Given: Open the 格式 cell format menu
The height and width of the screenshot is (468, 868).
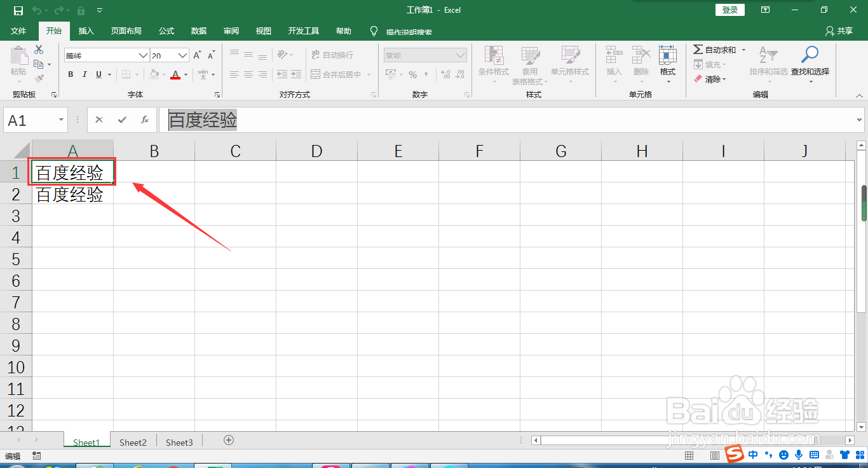Looking at the screenshot, I should (x=667, y=65).
